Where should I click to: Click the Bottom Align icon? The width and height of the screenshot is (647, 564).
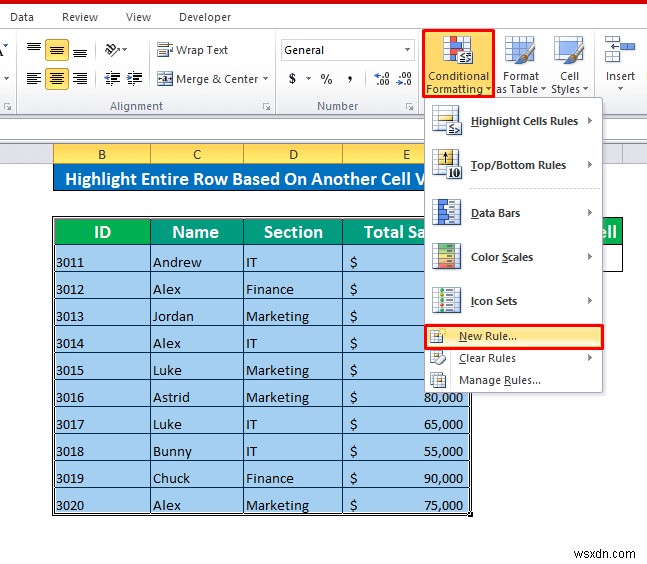click(x=80, y=51)
